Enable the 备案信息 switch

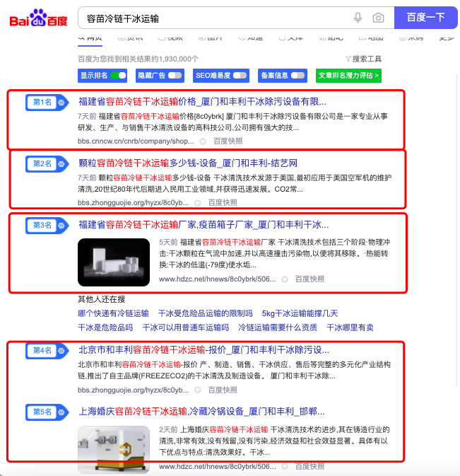297,76
